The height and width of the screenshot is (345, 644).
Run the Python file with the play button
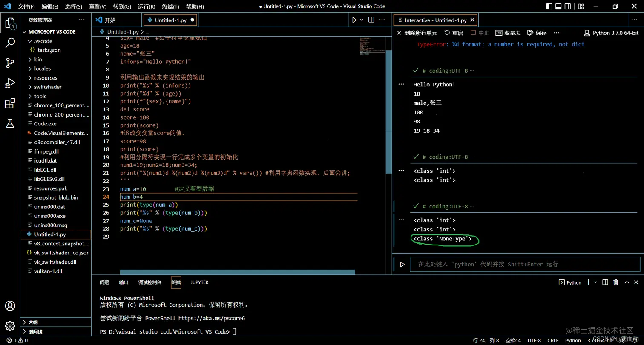pos(354,20)
